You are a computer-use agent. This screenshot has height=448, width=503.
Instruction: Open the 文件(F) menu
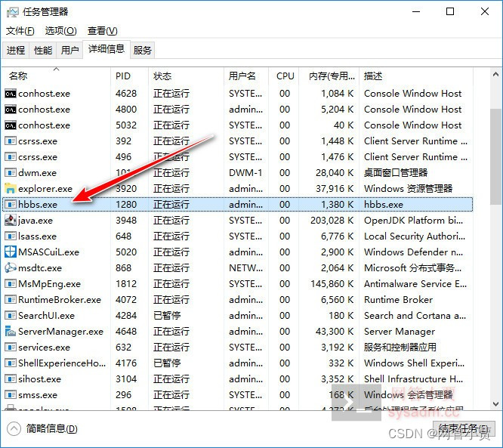(x=20, y=31)
